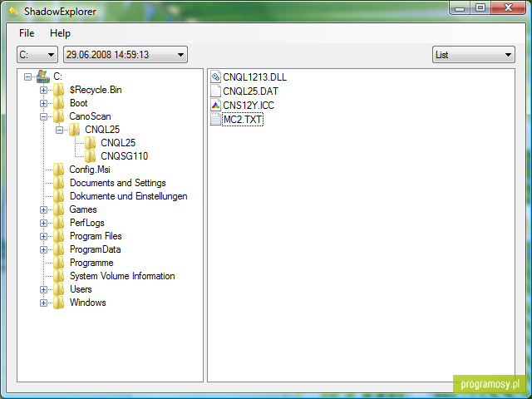
Task: Select the Games tree label
Action: (83, 209)
